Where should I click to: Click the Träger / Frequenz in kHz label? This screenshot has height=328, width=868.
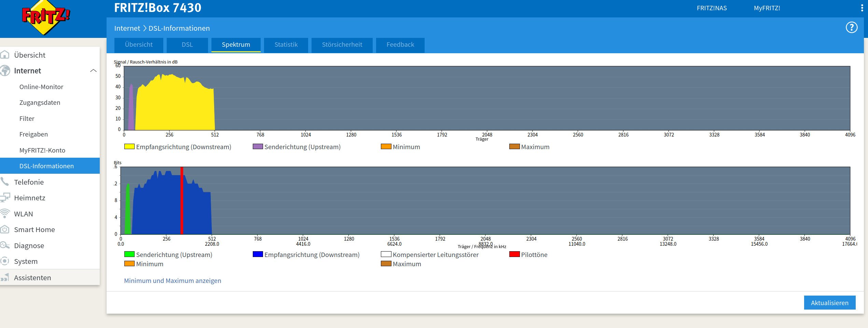(482, 246)
